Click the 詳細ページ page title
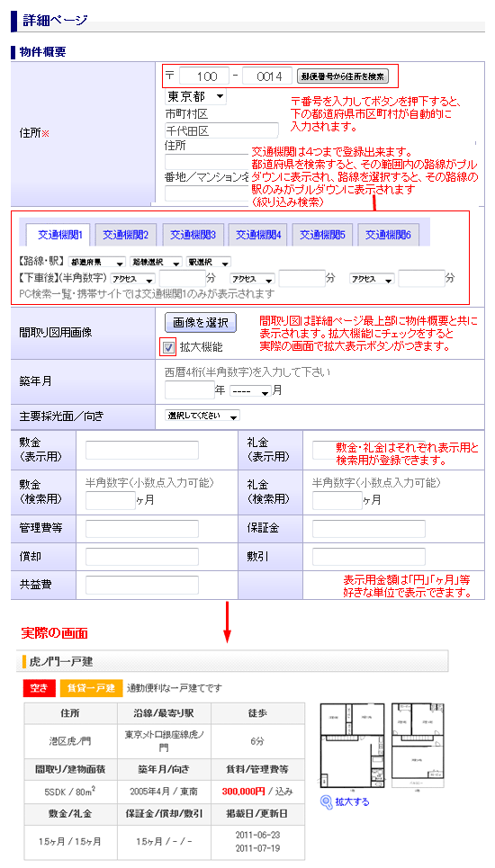The image size is (495, 868). tap(56, 21)
